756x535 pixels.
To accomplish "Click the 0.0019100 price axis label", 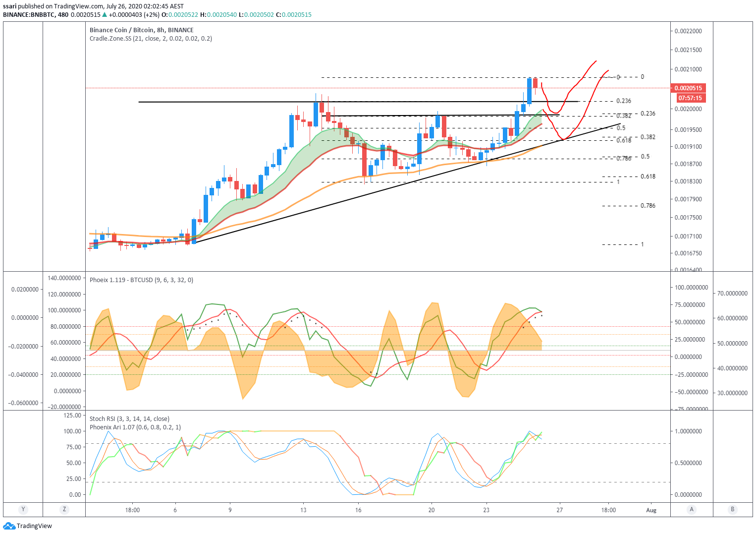I will 688,147.
